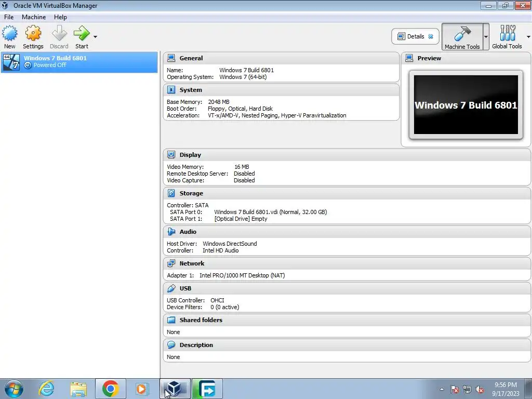Click the General section monitor icon
Image resolution: width=532 pixels, height=399 pixels.
click(171, 58)
